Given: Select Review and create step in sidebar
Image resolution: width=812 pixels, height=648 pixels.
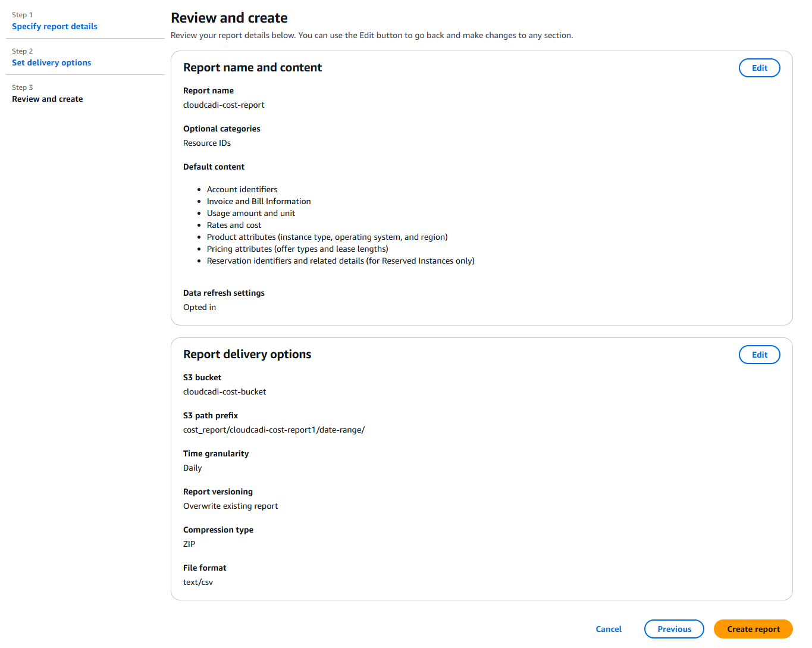Looking at the screenshot, I should point(48,99).
